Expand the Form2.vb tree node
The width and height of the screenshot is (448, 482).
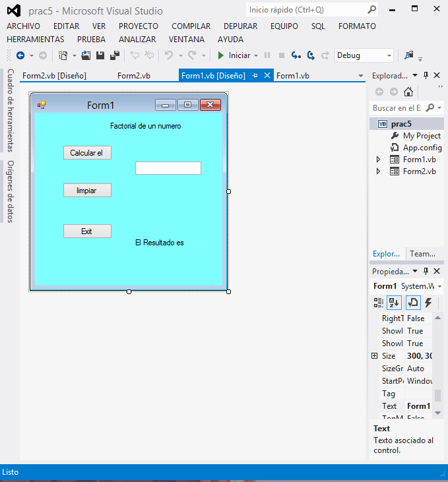378,171
